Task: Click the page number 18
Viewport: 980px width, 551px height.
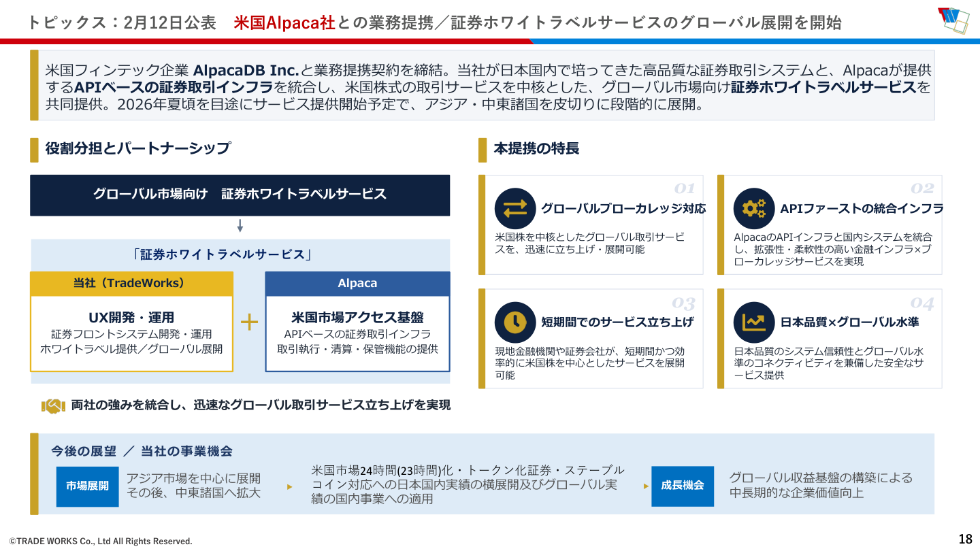Action: click(965, 539)
